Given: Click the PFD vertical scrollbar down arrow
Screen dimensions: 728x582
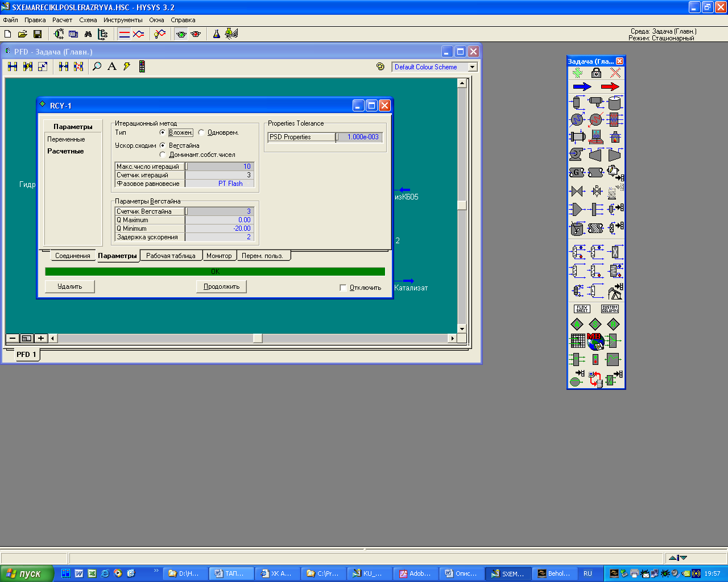Looking at the screenshot, I should click(462, 329).
